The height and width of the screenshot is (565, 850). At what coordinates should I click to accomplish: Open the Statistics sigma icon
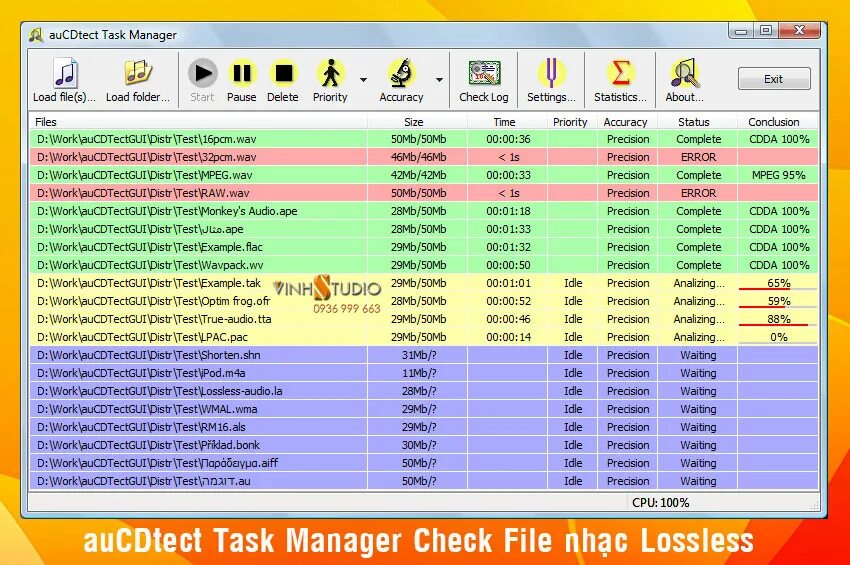pyautogui.click(x=620, y=73)
